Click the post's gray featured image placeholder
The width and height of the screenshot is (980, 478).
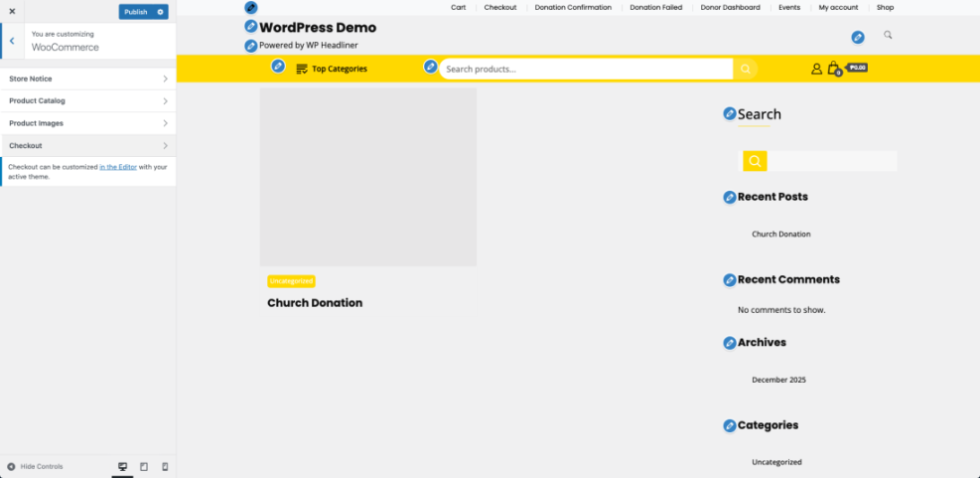point(368,177)
